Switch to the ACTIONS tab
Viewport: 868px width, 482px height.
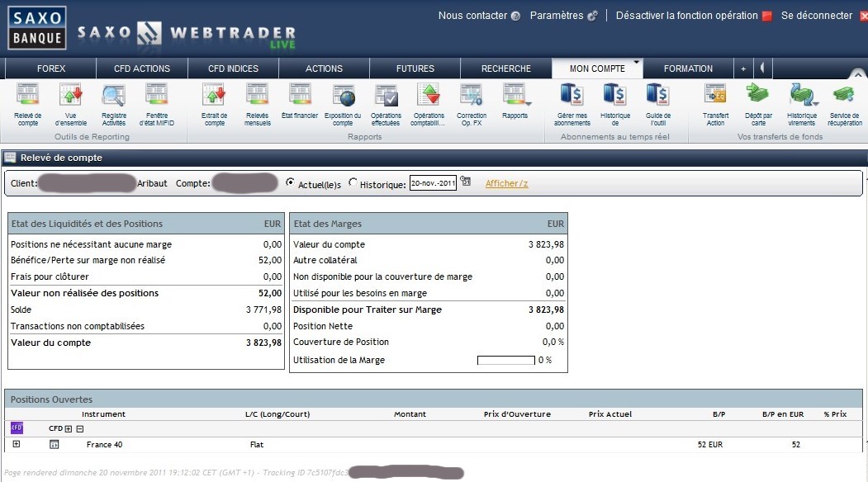tap(324, 69)
